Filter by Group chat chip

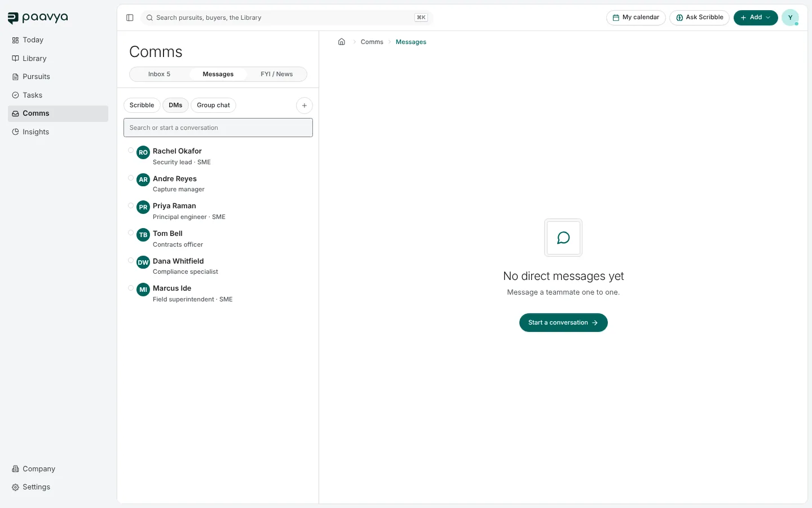[214, 106]
